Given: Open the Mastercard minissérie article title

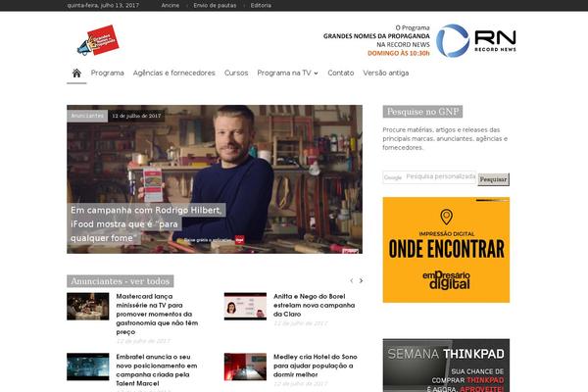Looking at the screenshot, I should 157,314.
